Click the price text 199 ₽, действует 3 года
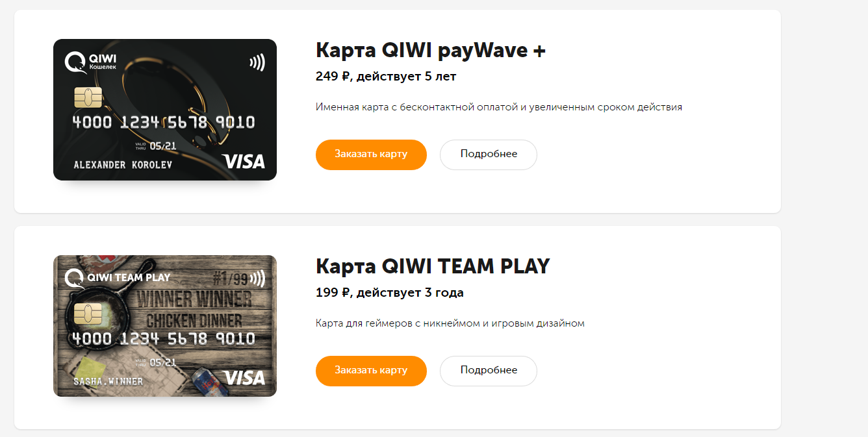This screenshot has width=868, height=437. click(x=390, y=293)
